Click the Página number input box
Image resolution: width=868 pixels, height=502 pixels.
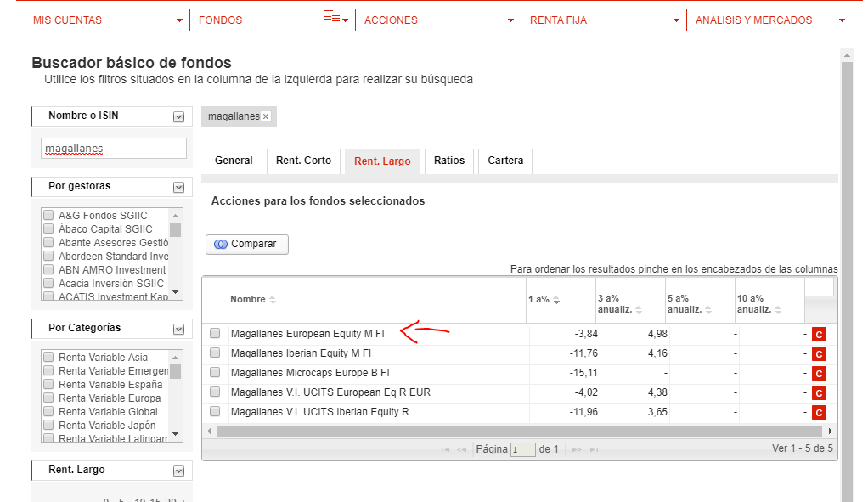(522, 449)
